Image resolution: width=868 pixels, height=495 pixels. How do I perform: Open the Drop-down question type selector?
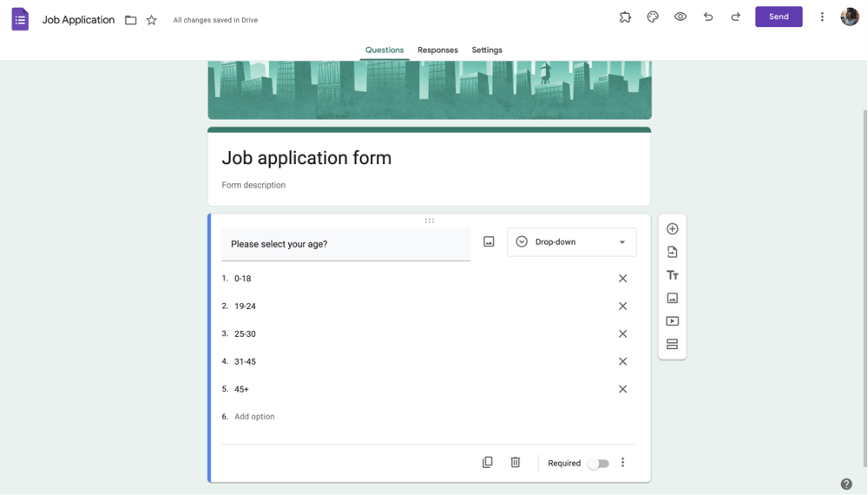coord(572,242)
